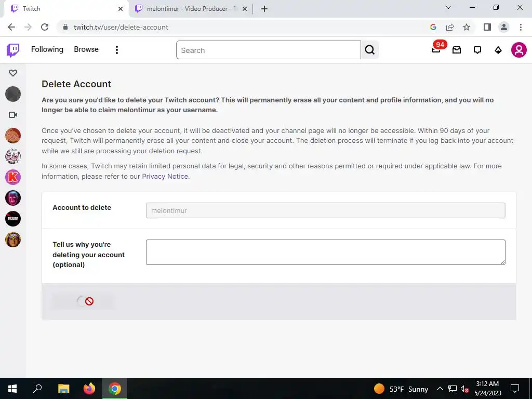Screen dimensions: 532x399
Task: Close the melontimur Video Producer tab
Action: pyautogui.click(x=245, y=9)
